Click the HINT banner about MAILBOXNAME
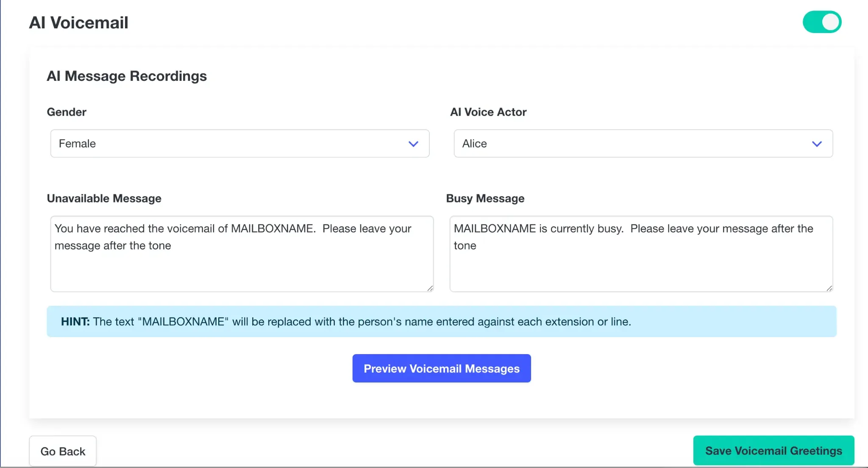Screen dimensions: 868x468 (441, 321)
